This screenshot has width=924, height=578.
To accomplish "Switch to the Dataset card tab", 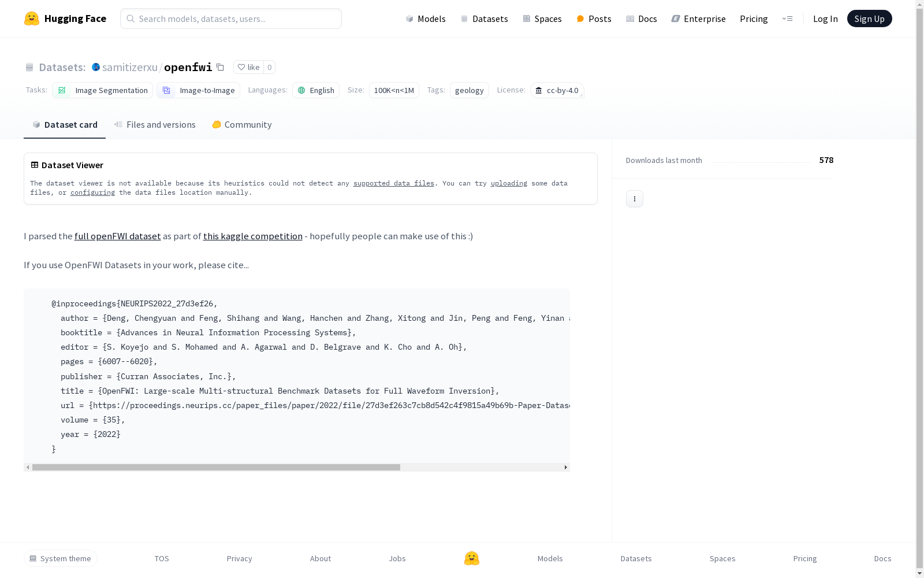I will [65, 125].
